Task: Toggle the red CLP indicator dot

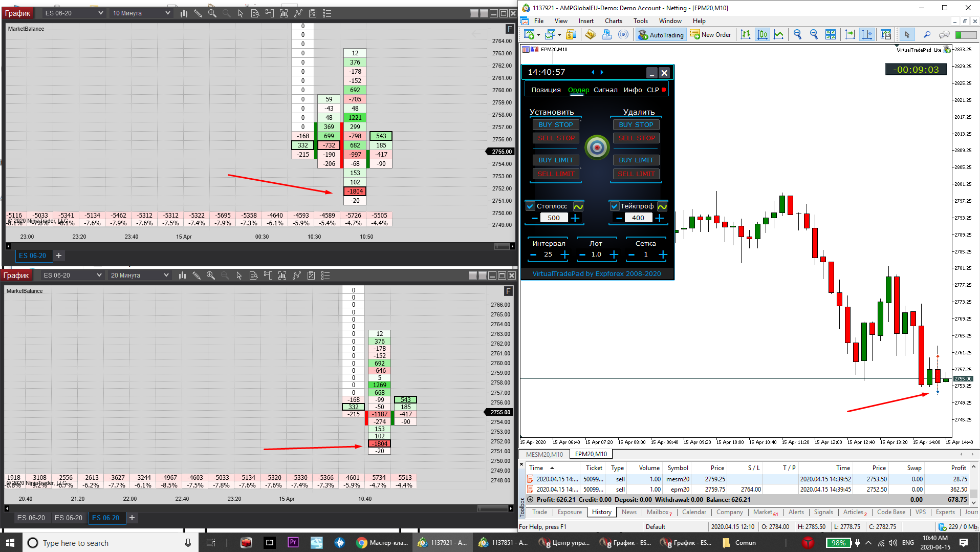Action: pyautogui.click(x=664, y=90)
